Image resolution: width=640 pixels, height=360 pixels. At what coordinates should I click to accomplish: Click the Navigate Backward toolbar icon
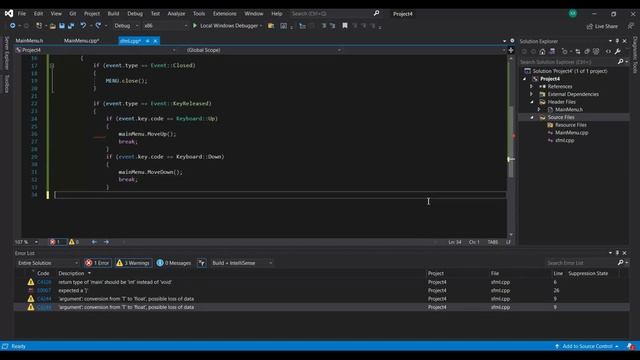[13, 26]
